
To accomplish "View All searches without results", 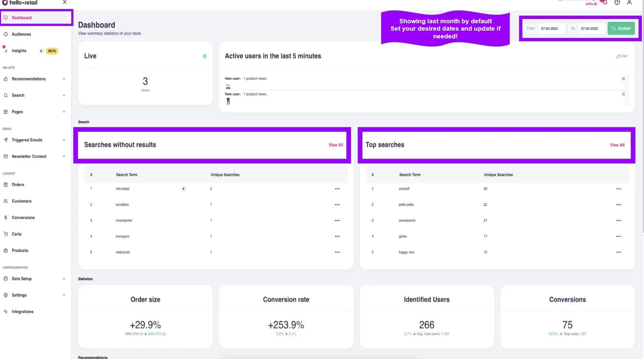I will click(336, 145).
